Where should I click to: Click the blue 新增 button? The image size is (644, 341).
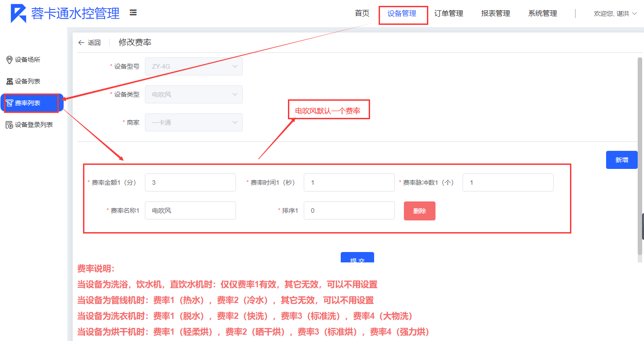(621, 160)
